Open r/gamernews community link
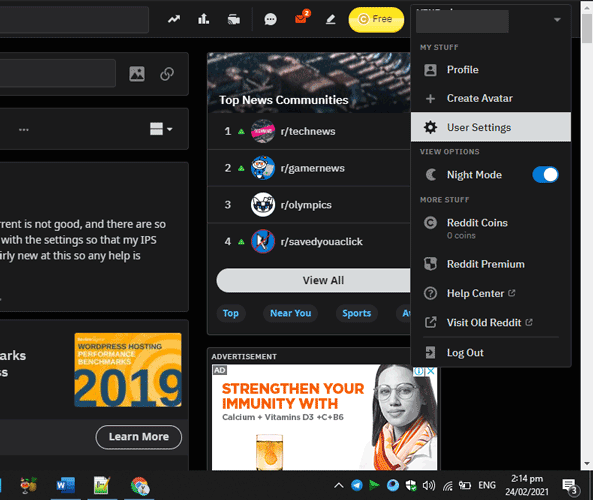Viewport: 593px width, 500px height. (x=312, y=168)
